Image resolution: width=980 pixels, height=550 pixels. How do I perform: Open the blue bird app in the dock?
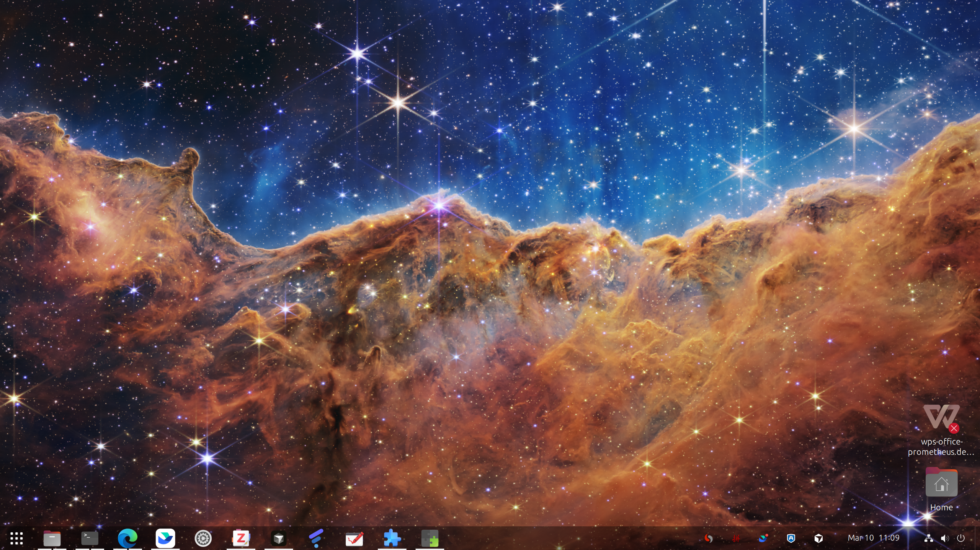pyautogui.click(x=165, y=538)
